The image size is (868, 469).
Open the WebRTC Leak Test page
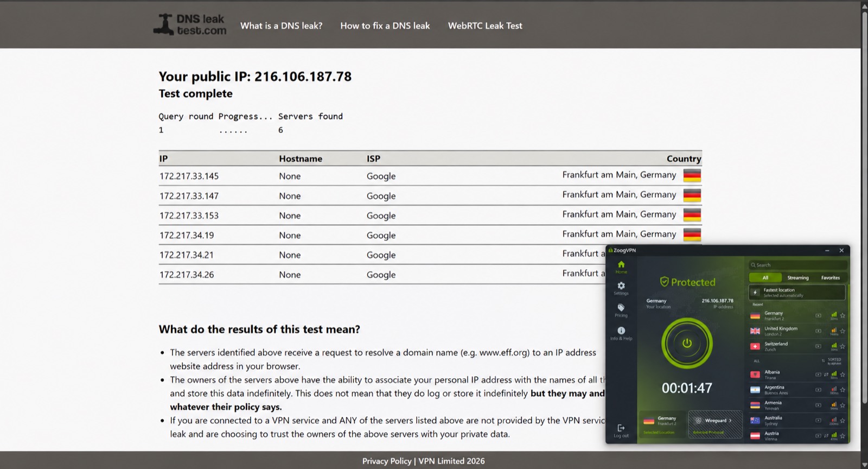[x=485, y=26]
